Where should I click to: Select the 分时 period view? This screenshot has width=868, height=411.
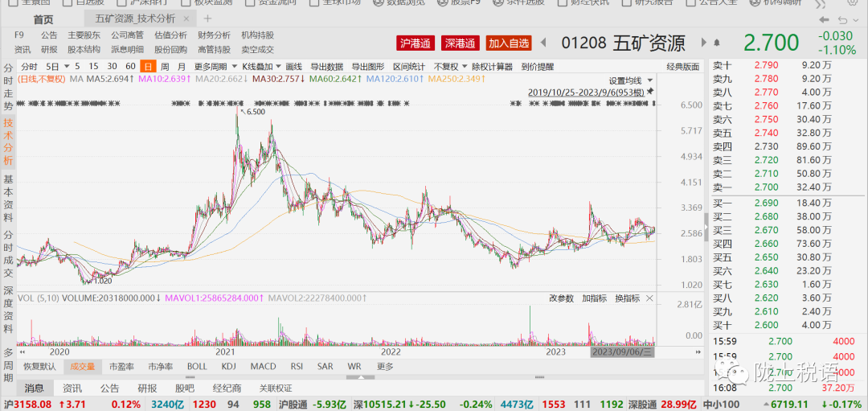coord(30,67)
